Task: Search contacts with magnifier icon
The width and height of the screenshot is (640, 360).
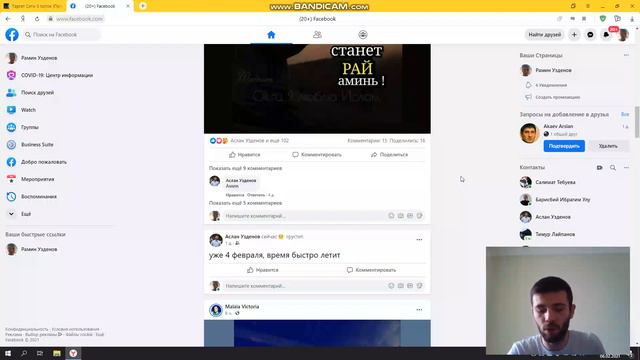Action: click(x=613, y=168)
